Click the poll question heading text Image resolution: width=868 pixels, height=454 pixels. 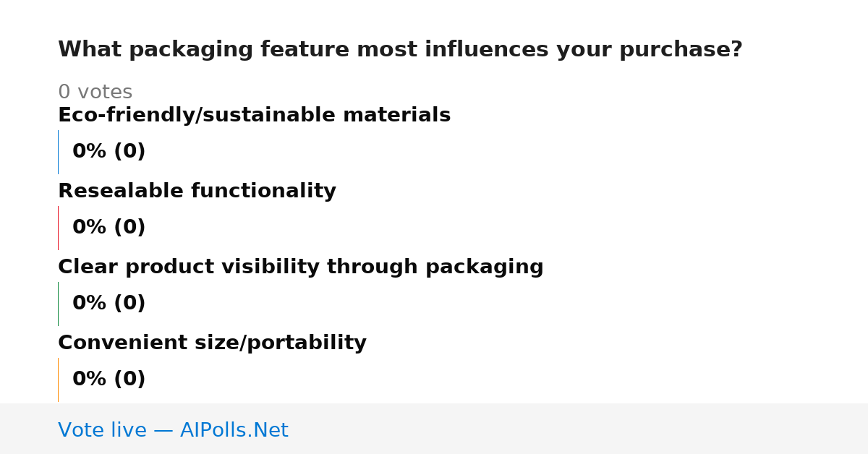[400, 50]
